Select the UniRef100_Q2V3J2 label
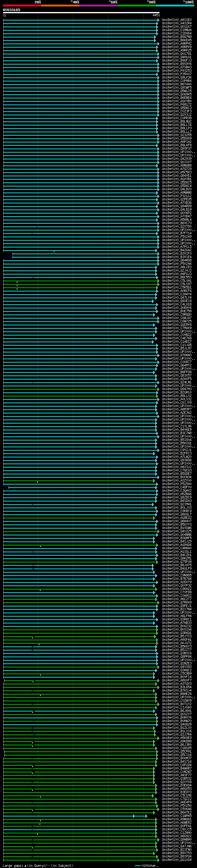Image resolution: width=197 pixels, height=868 pixels. [176, 115]
